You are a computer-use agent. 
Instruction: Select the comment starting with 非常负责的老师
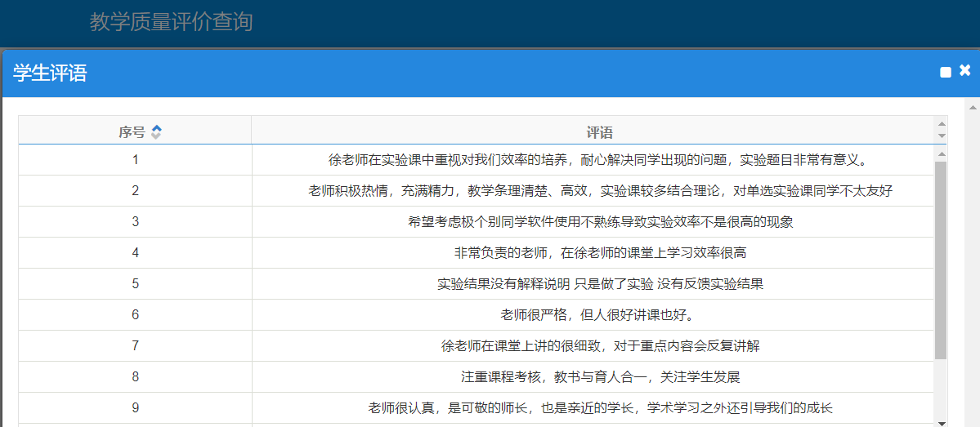[x=600, y=253]
